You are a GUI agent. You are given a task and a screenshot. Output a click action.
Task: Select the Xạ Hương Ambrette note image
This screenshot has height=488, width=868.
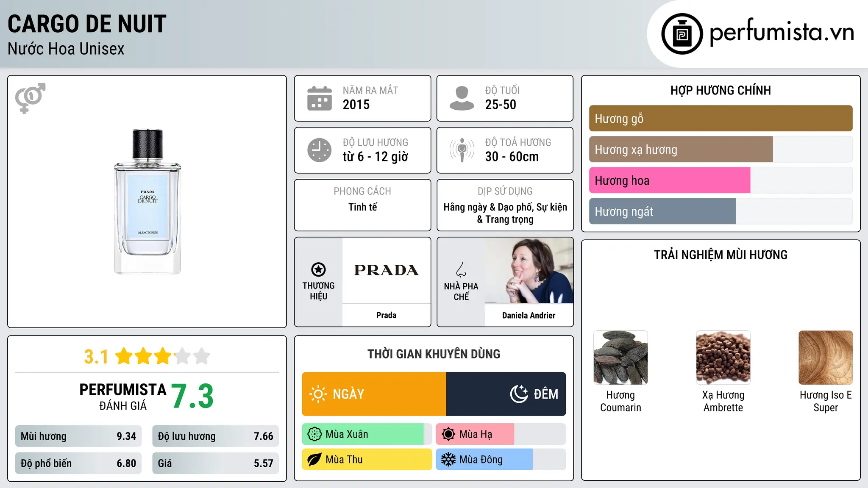tap(723, 358)
